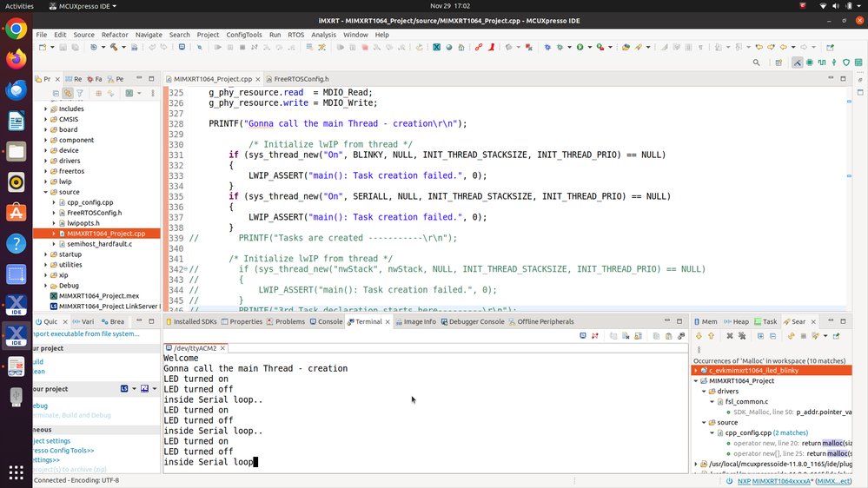Screen dimensions: 868x488
Task: Click the Expand All icon in Search view
Action: 760,336
